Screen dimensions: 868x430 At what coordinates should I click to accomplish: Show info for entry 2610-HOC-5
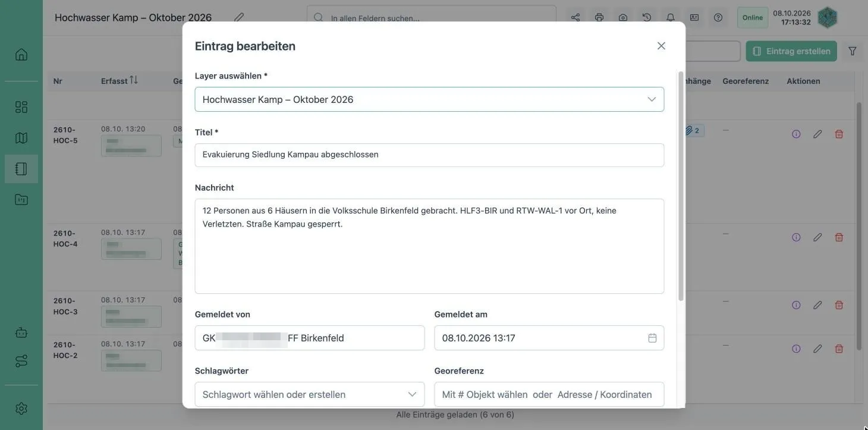[x=796, y=134]
